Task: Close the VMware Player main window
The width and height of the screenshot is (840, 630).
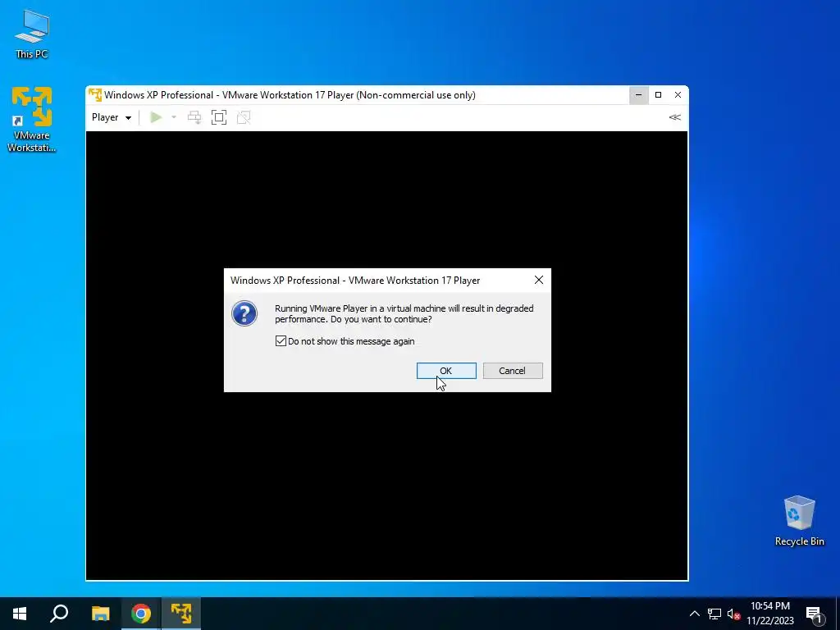Action: (x=678, y=95)
